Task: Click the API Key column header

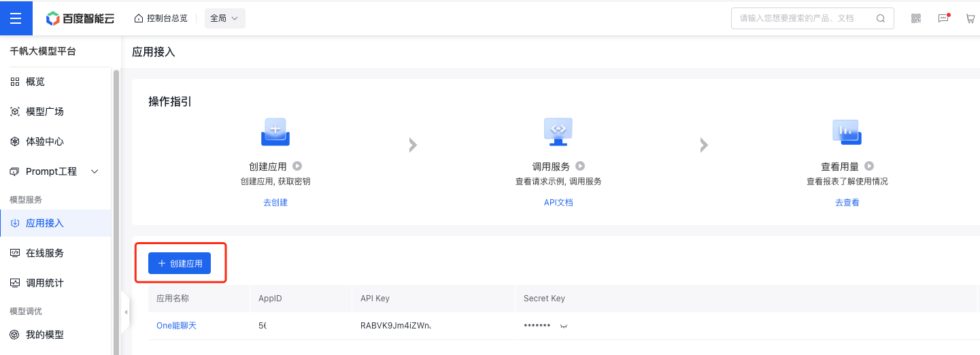Action: 375,299
